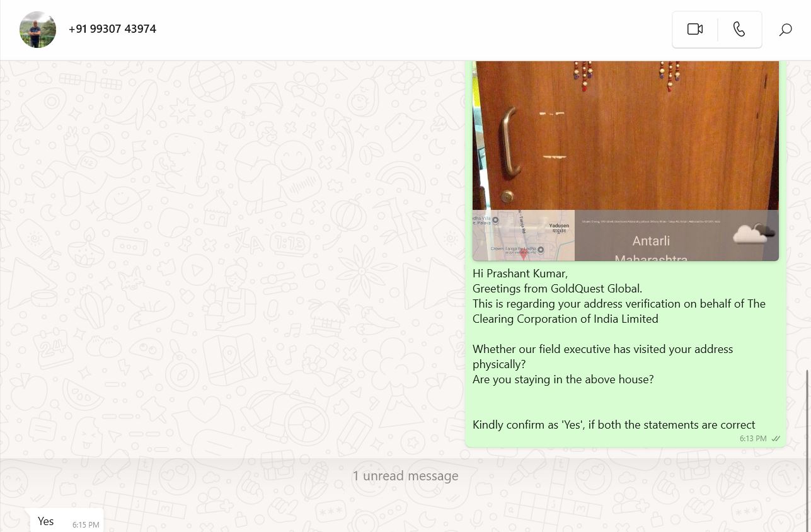Open the contact's profile picture
This screenshot has height=532, width=811.
38,30
